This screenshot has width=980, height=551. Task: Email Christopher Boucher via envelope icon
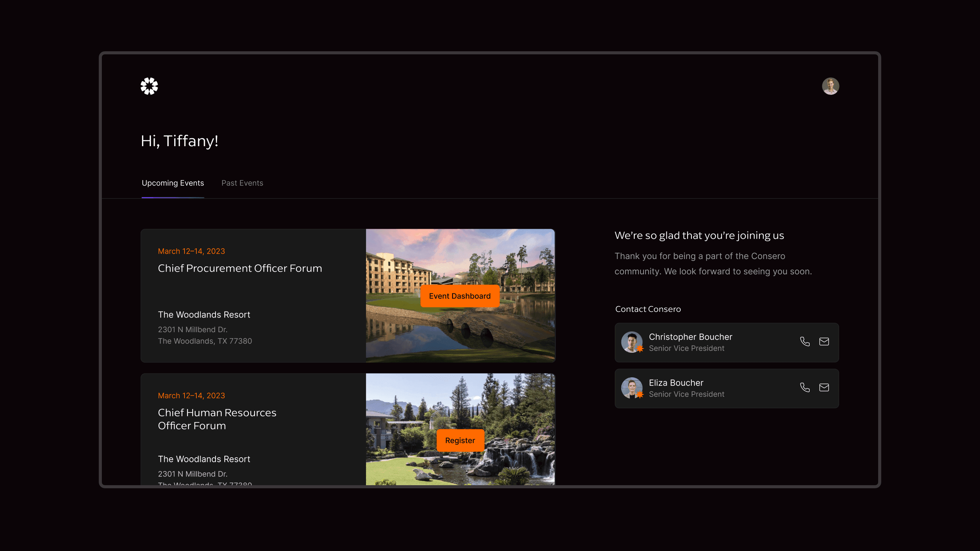coord(824,342)
